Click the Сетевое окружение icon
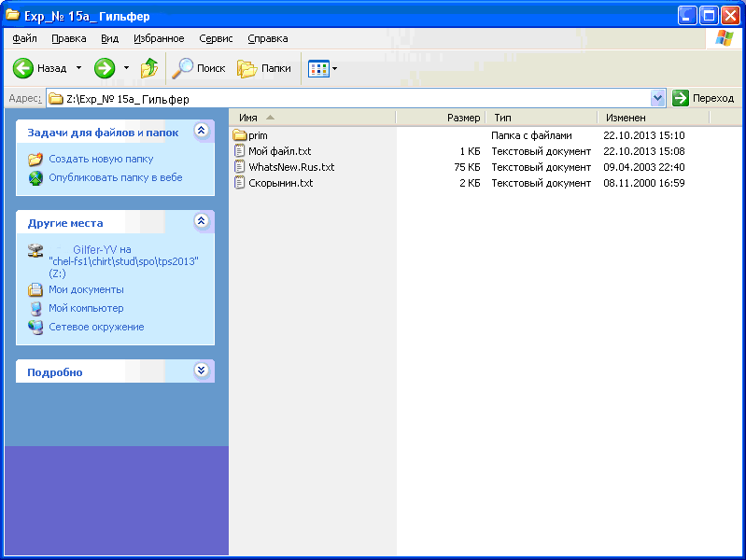The image size is (746, 560). click(35, 327)
